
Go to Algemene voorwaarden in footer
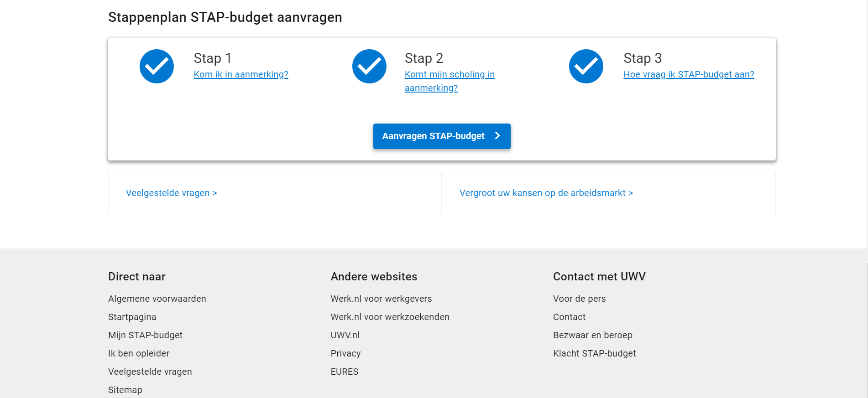pos(157,299)
